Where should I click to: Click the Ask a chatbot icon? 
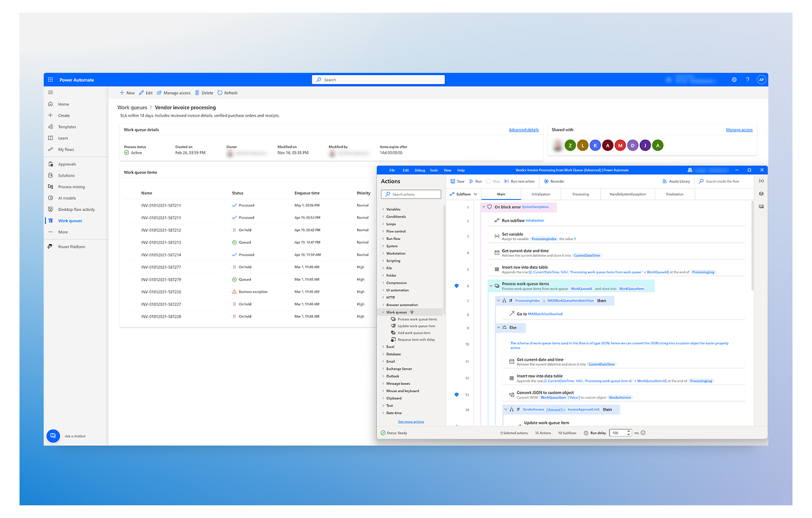point(53,436)
